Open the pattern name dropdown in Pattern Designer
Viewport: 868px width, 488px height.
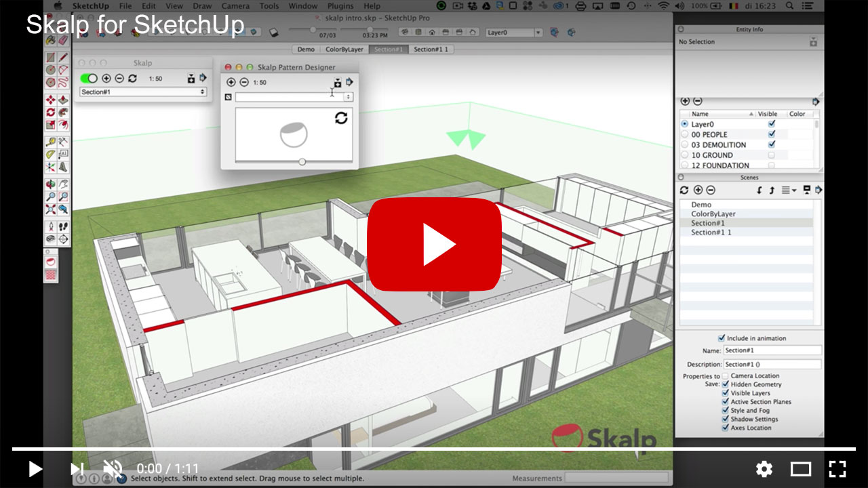tap(348, 97)
